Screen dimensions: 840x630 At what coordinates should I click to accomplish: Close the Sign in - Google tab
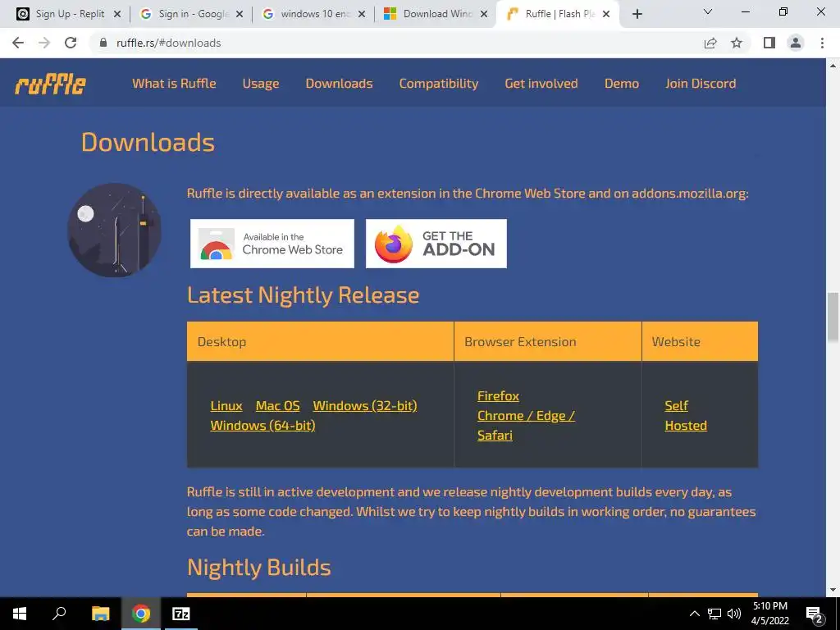tap(240, 14)
